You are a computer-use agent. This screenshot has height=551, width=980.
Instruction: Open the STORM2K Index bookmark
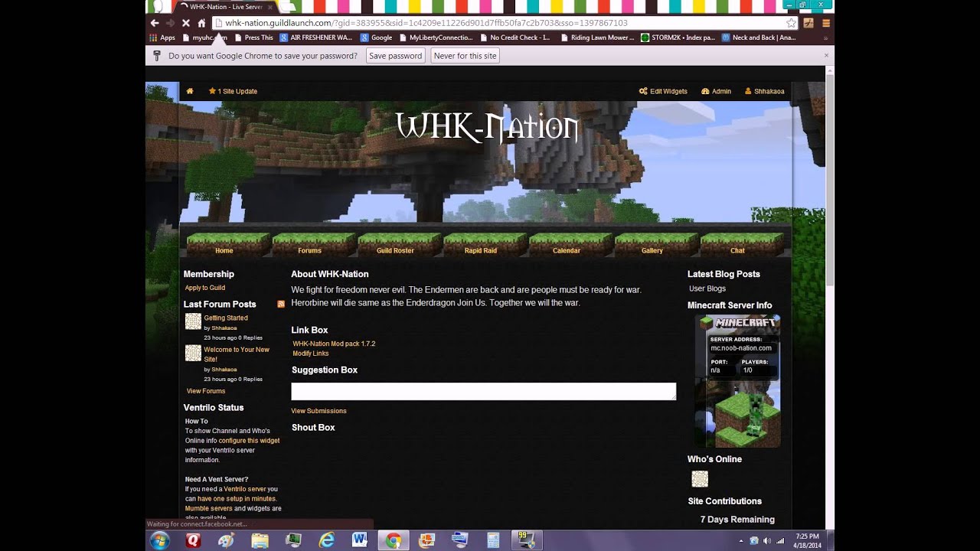pyautogui.click(x=678, y=37)
